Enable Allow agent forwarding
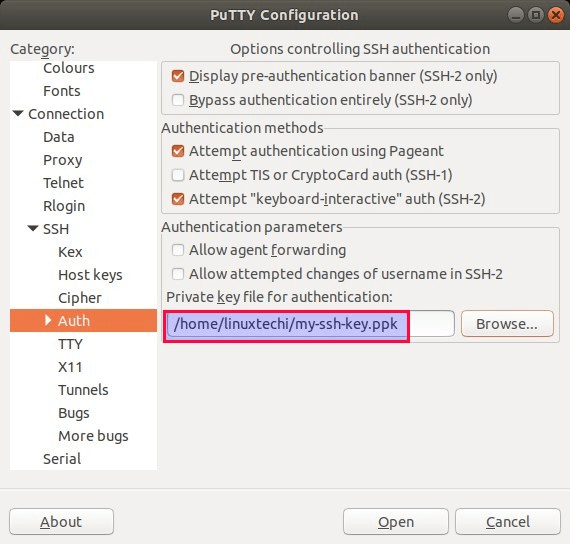The image size is (570, 544). [178, 250]
